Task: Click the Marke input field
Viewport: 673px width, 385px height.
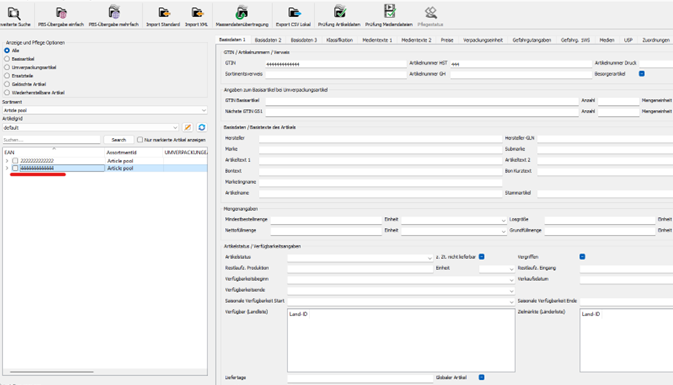Action: (380, 149)
